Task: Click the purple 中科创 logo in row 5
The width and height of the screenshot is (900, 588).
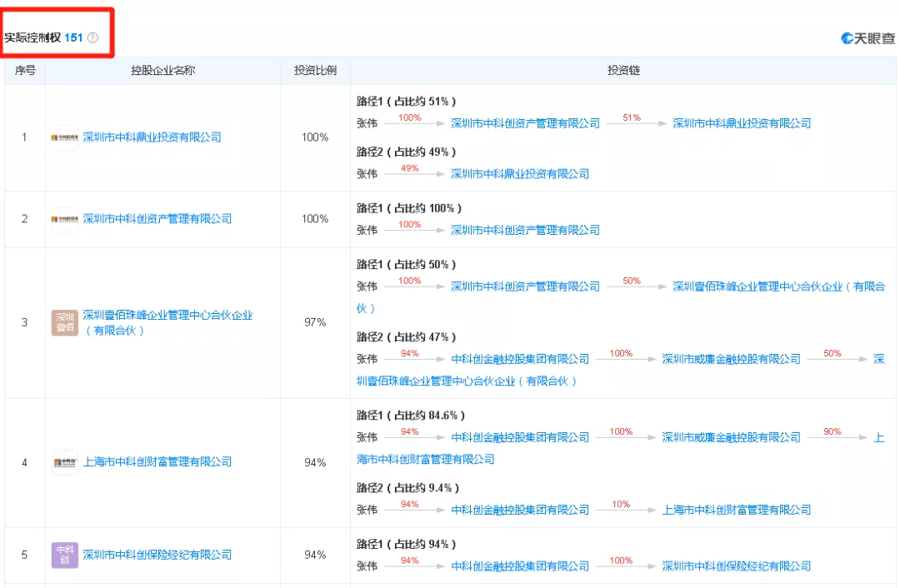Action: [64, 555]
